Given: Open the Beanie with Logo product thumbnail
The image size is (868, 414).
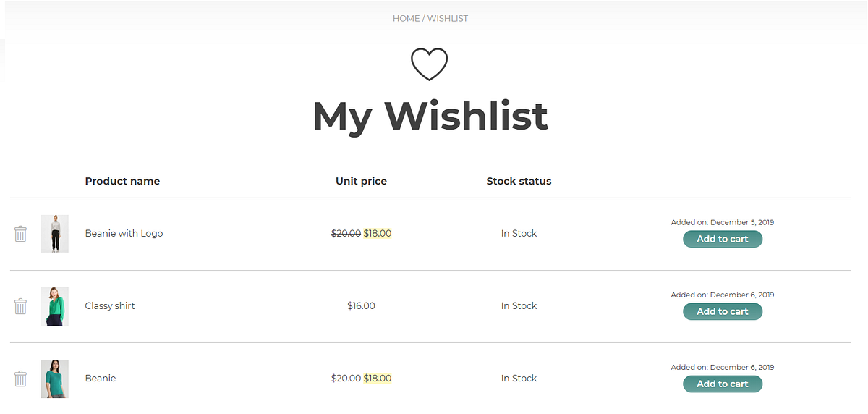Looking at the screenshot, I should point(54,234).
